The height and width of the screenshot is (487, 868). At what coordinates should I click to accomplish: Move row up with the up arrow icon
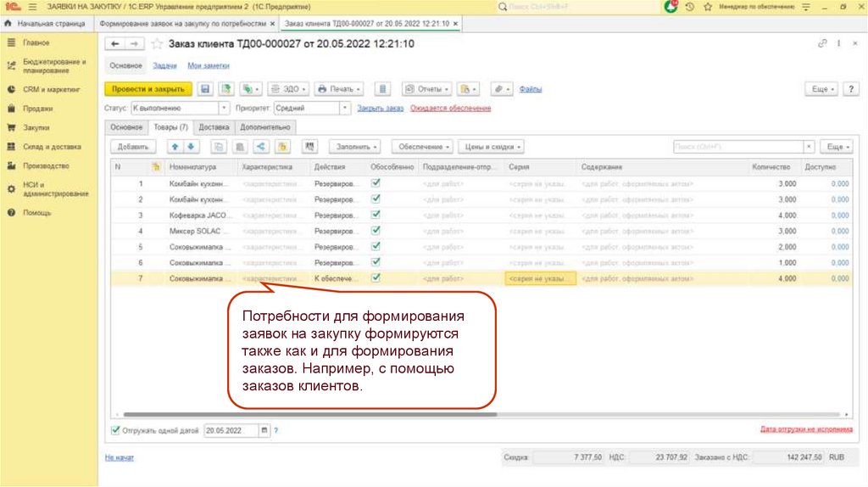click(x=175, y=147)
